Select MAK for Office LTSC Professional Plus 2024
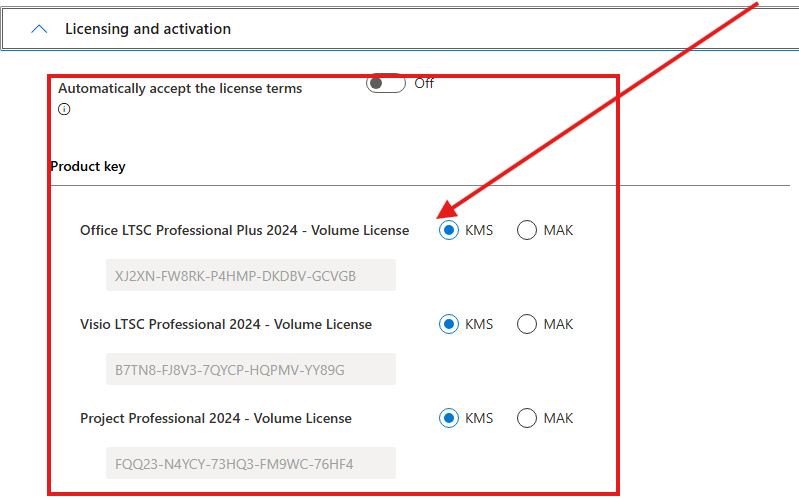 (527, 230)
